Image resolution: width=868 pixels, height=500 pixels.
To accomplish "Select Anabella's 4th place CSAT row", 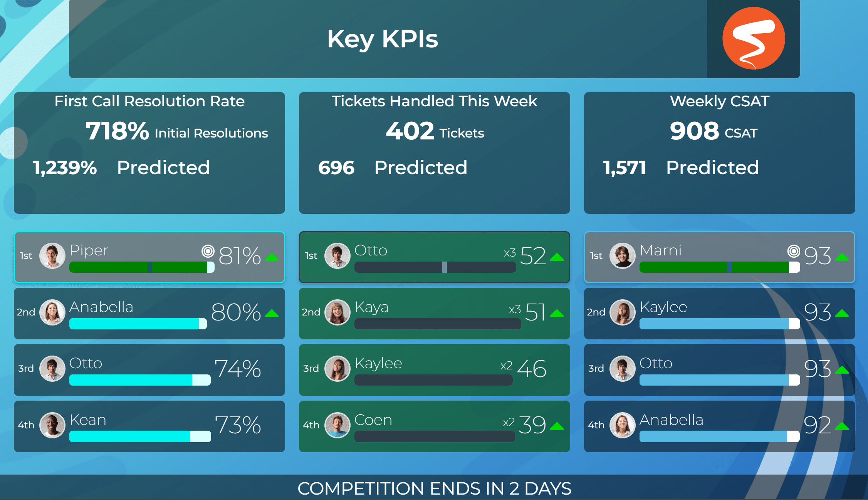I will tap(720, 426).
